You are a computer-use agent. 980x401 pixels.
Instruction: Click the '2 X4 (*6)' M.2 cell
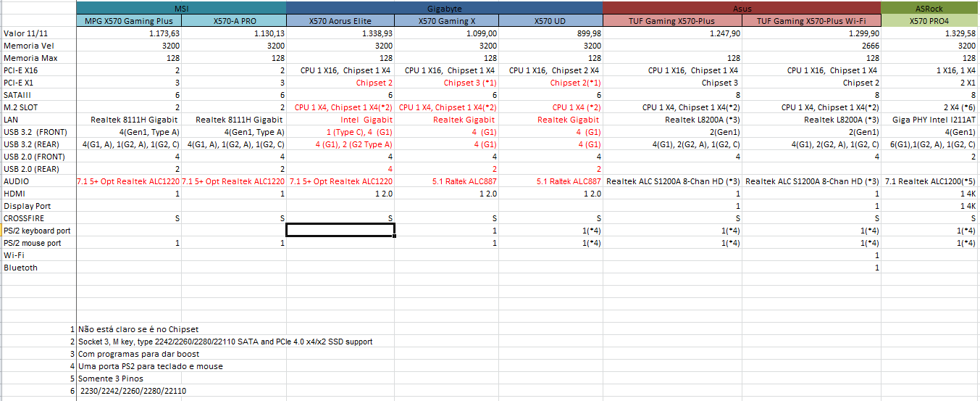930,107
